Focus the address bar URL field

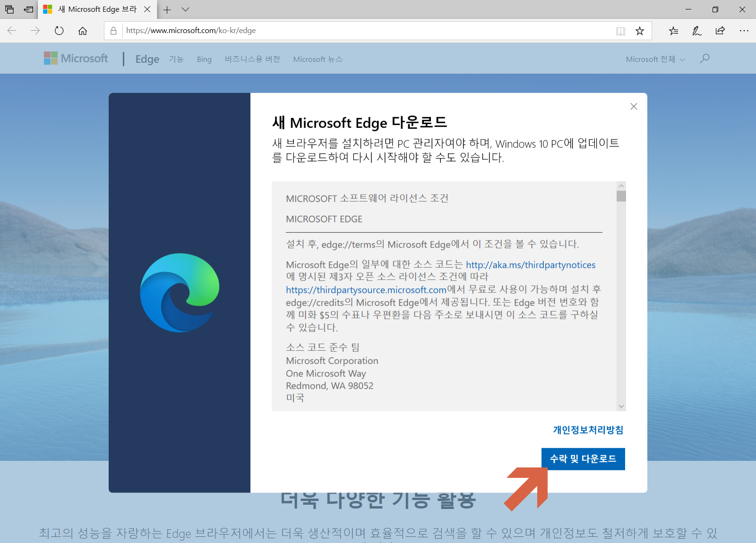pyautogui.click(x=369, y=31)
